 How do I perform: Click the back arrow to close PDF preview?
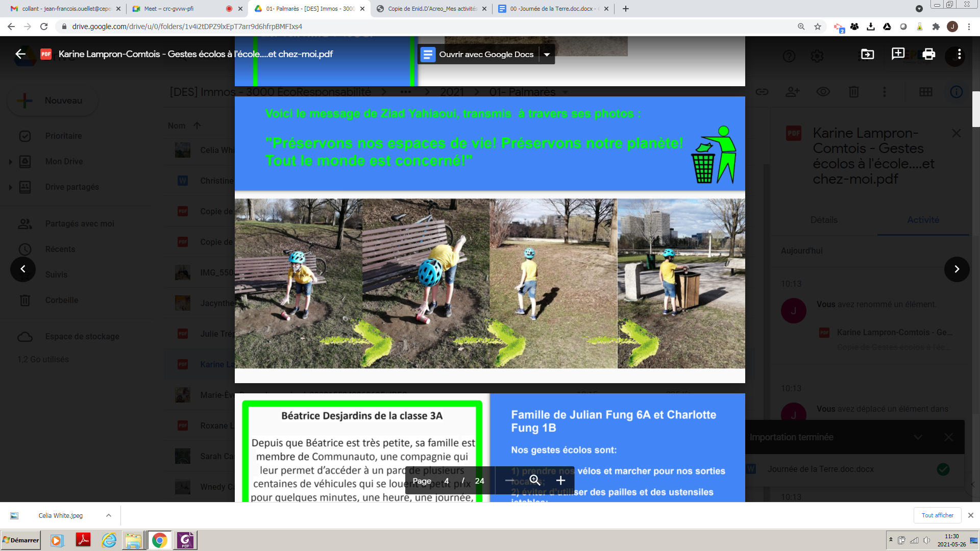pyautogui.click(x=20, y=54)
